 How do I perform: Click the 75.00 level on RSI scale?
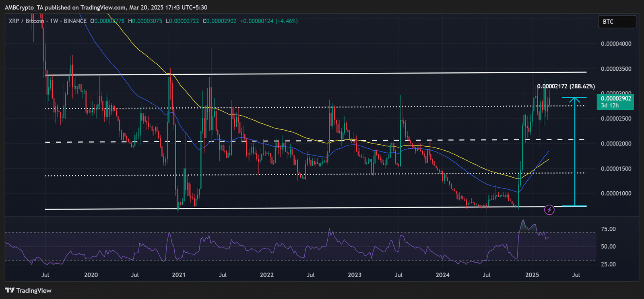[608, 229]
